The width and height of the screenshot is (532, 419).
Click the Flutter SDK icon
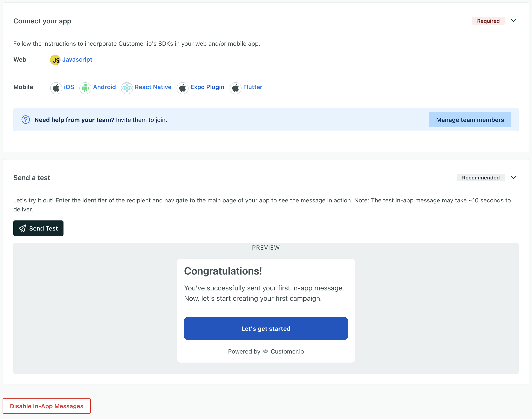click(237, 87)
